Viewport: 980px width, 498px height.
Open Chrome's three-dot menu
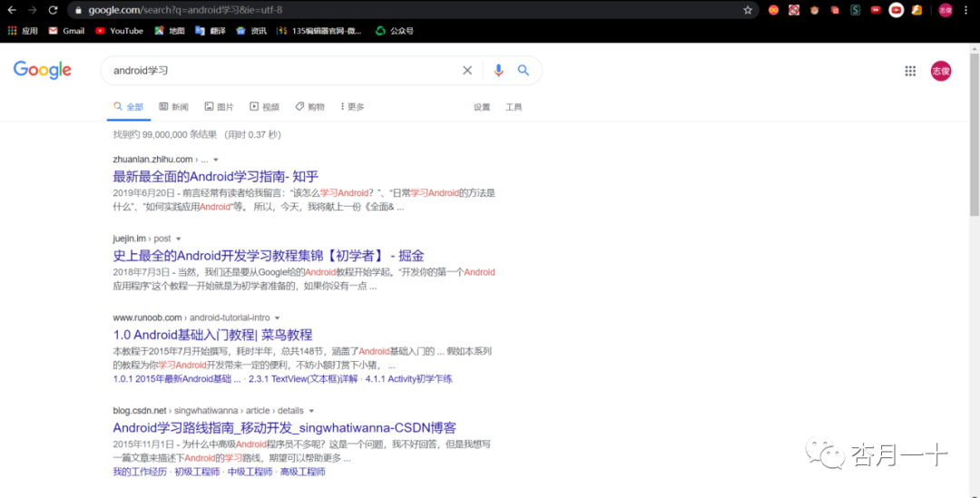[x=965, y=10]
